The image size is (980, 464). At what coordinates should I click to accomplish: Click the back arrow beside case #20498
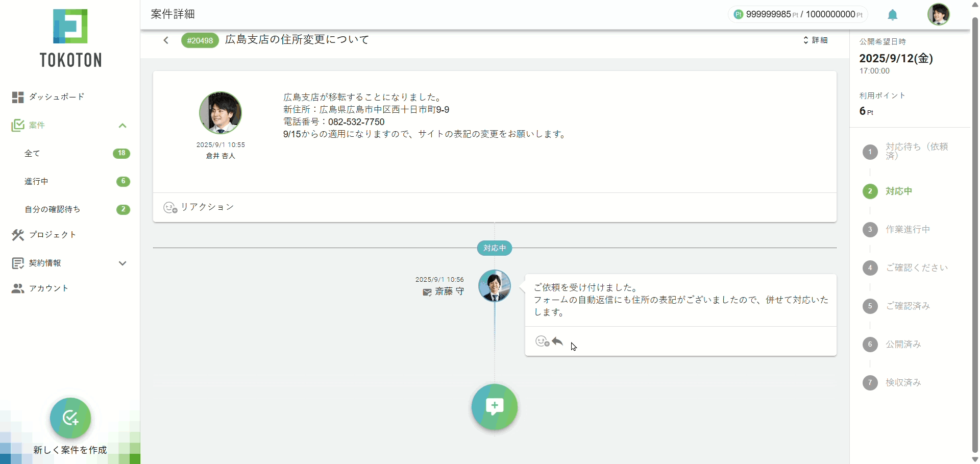point(166,40)
